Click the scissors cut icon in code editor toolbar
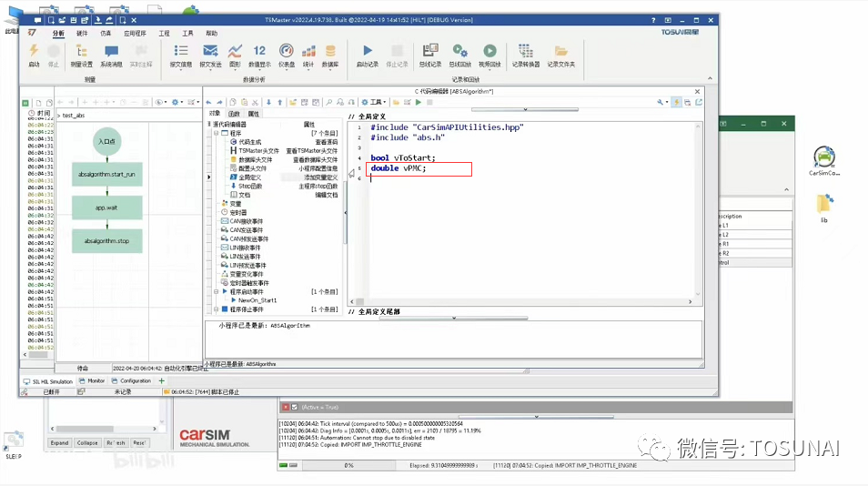 point(255,103)
